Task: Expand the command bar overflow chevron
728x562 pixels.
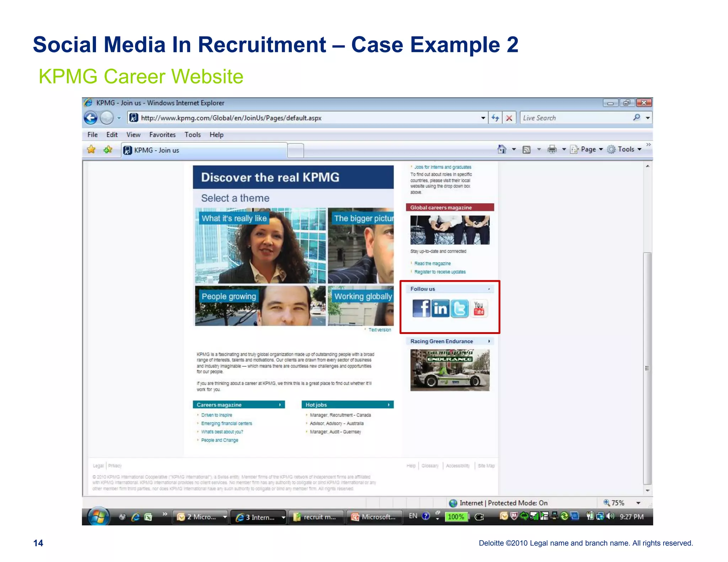Action: coord(648,145)
